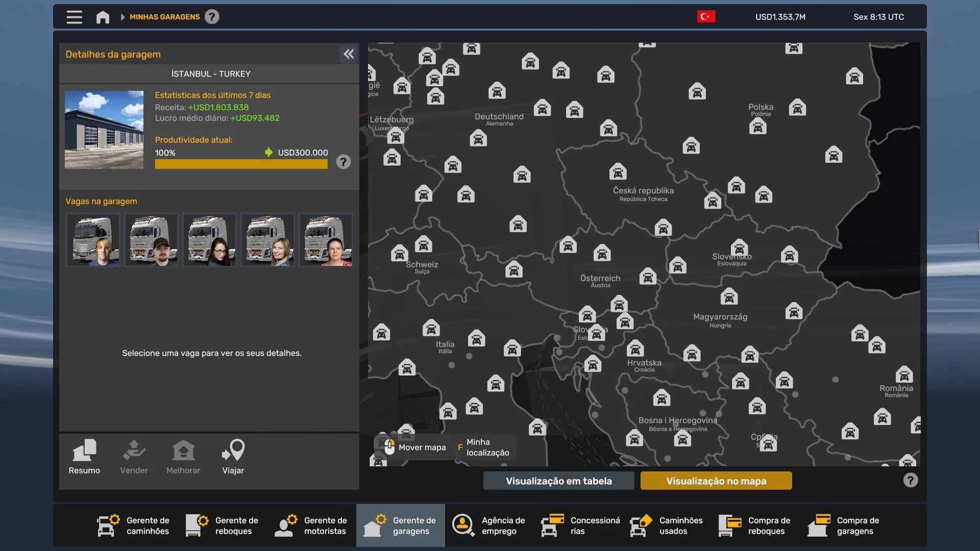Switch to Visualização em tabela
980x551 pixels.
tap(558, 481)
